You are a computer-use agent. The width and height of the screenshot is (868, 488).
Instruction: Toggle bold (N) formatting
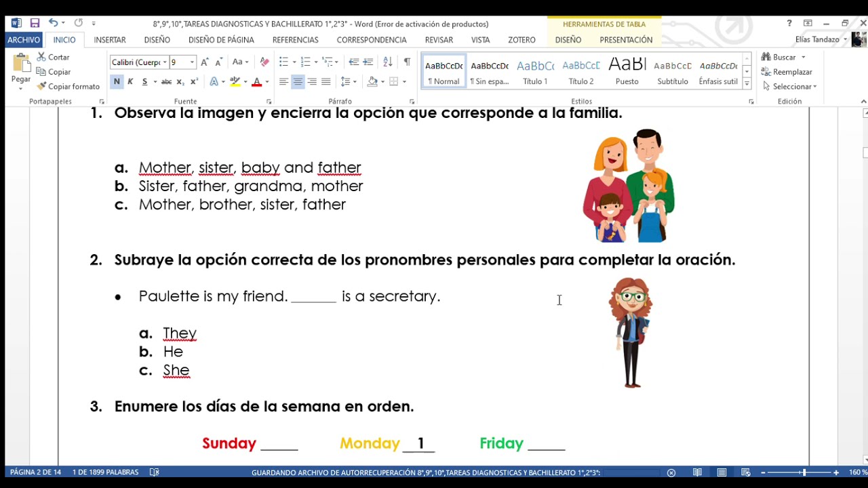[117, 82]
